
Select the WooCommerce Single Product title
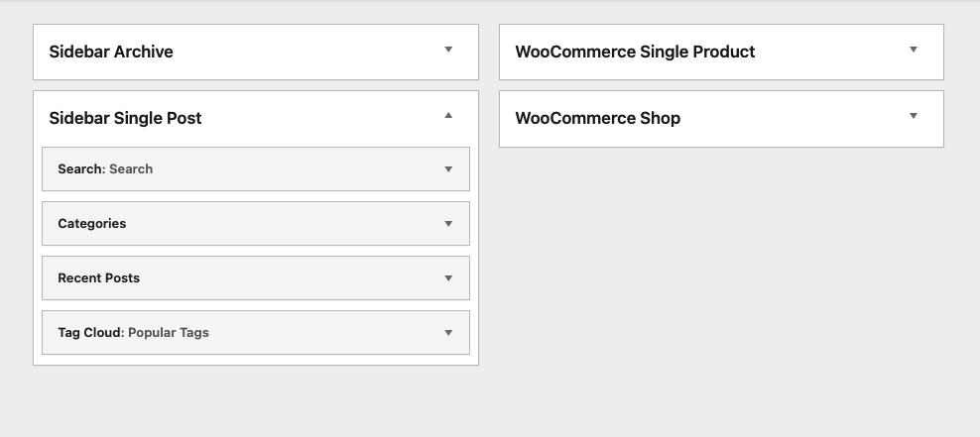point(635,52)
